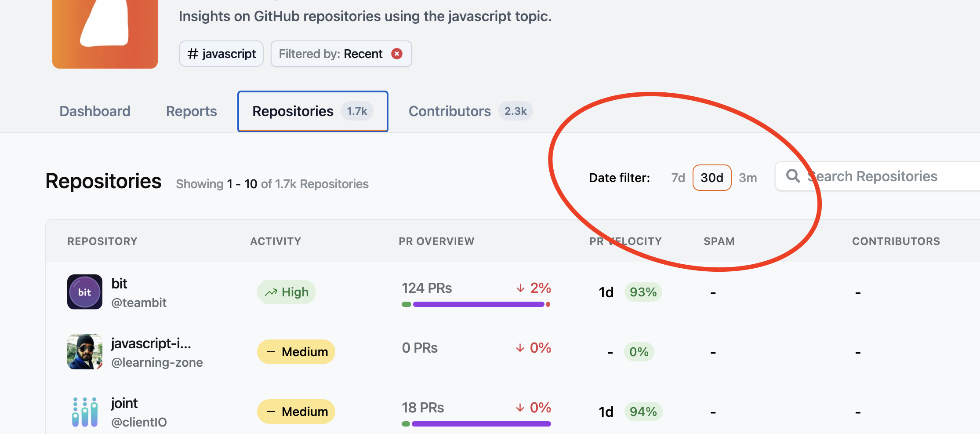Click the red decrease arrow beside 2%

520,288
